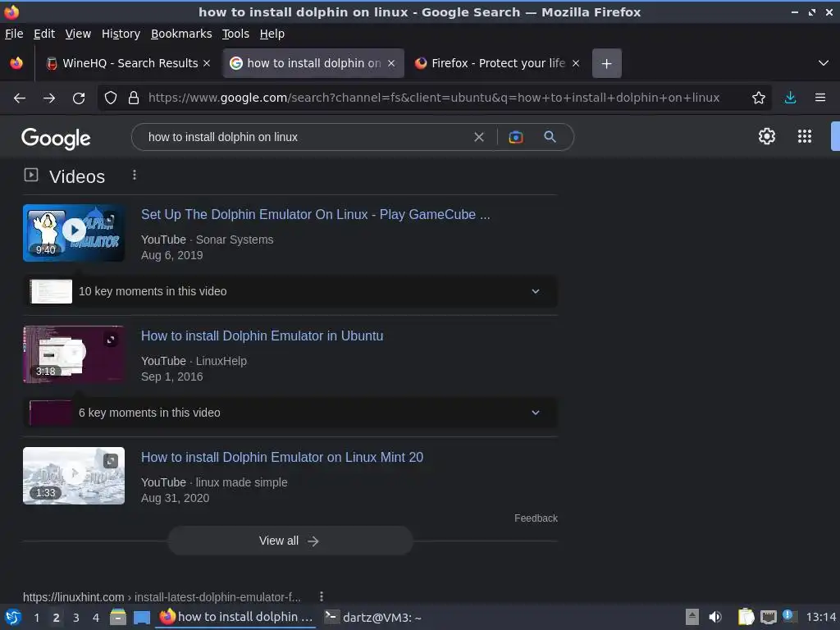Open the volume control tray icon
The width and height of the screenshot is (840, 630).
tap(715, 617)
